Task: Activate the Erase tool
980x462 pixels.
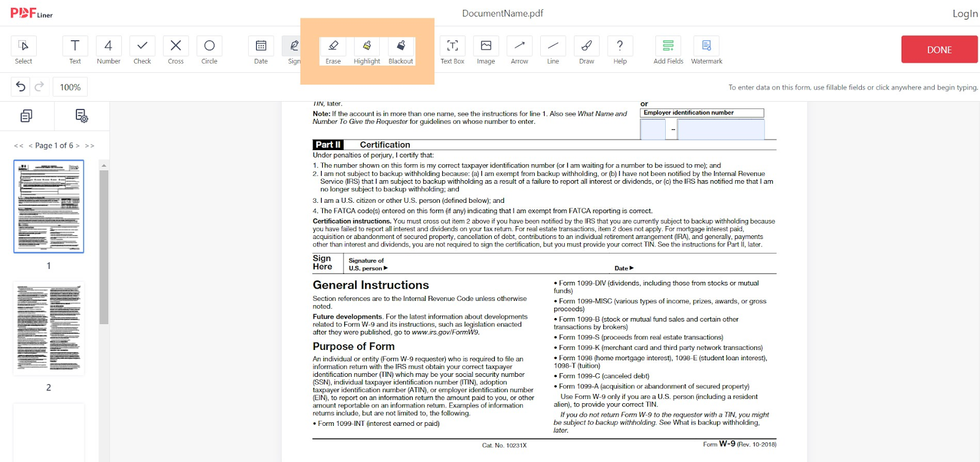Action: click(x=333, y=51)
